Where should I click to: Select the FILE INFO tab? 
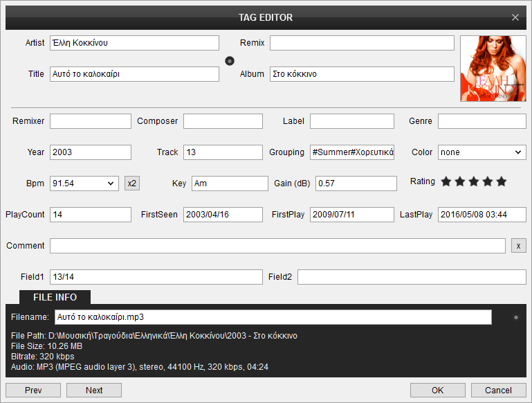(55, 297)
